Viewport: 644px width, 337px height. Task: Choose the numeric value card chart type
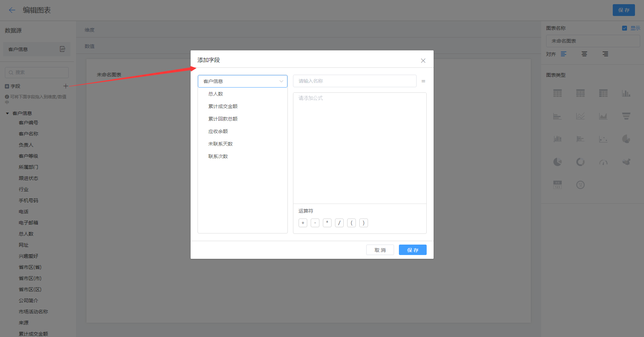[x=558, y=185]
